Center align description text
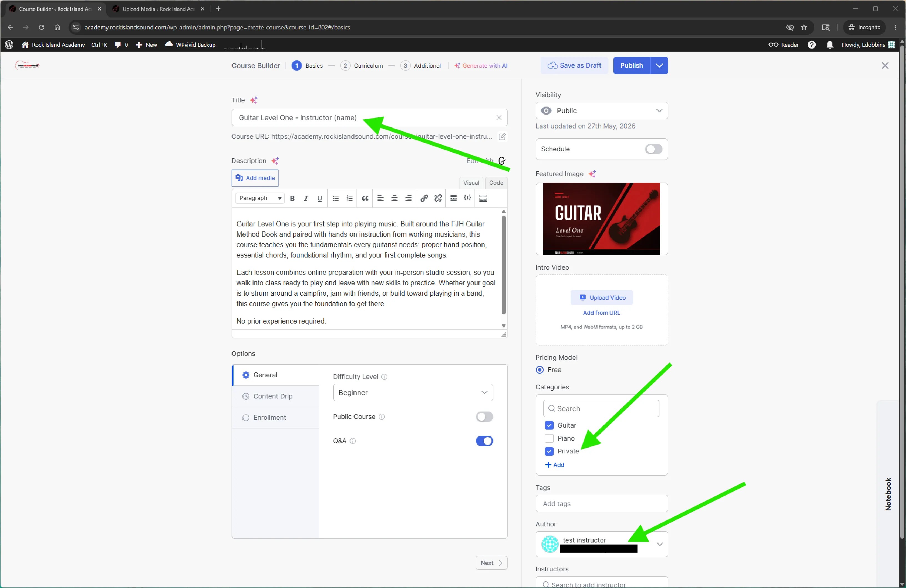Screen dimensions: 906x588 click(x=394, y=198)
